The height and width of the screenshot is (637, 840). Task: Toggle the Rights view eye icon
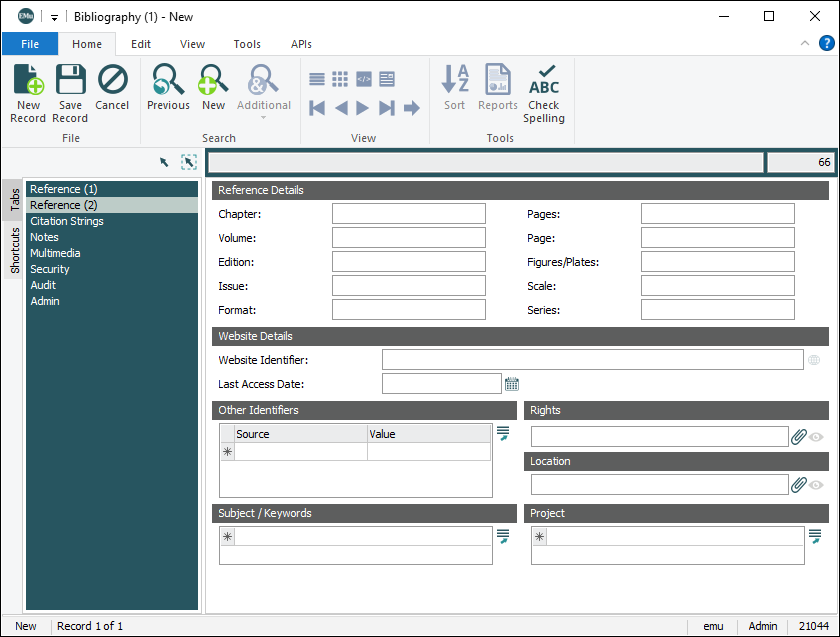click(817, 437)
